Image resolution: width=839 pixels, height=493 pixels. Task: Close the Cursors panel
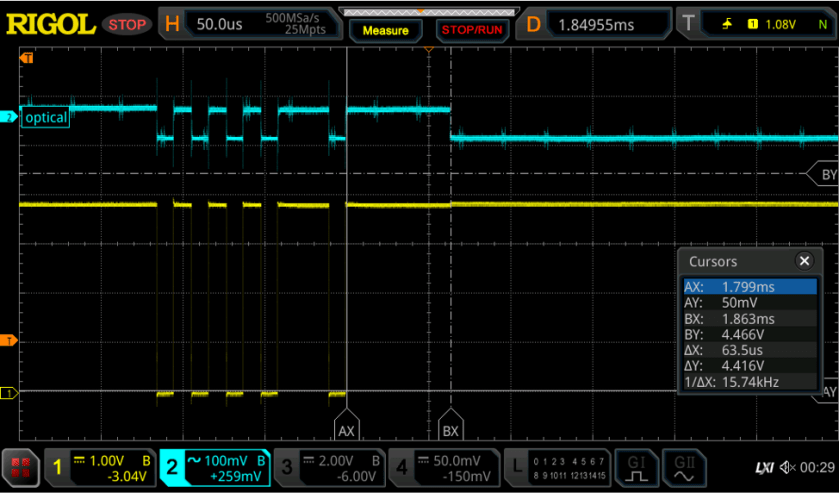click(804, 261)
